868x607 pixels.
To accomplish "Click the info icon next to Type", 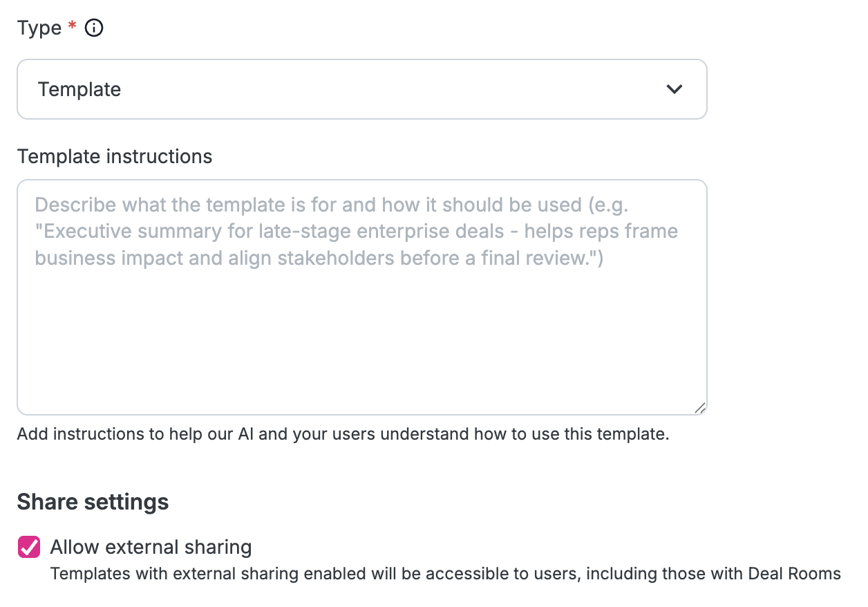I will 94,28.
